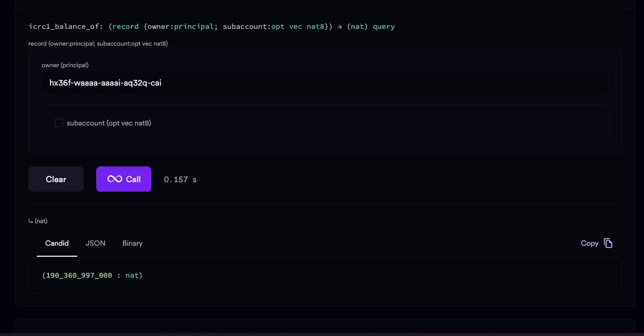Click the copy clipboard icon

608,243
